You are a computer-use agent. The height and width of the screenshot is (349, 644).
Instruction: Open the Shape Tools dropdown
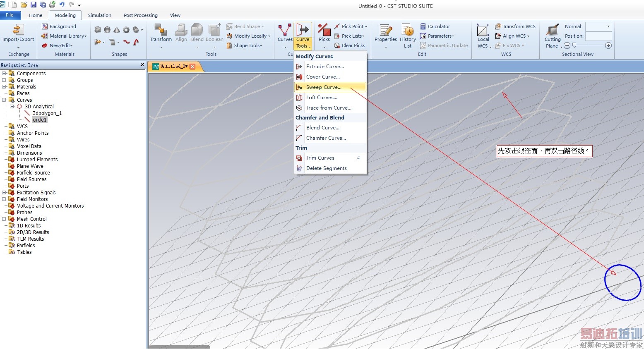pos(245,45)
